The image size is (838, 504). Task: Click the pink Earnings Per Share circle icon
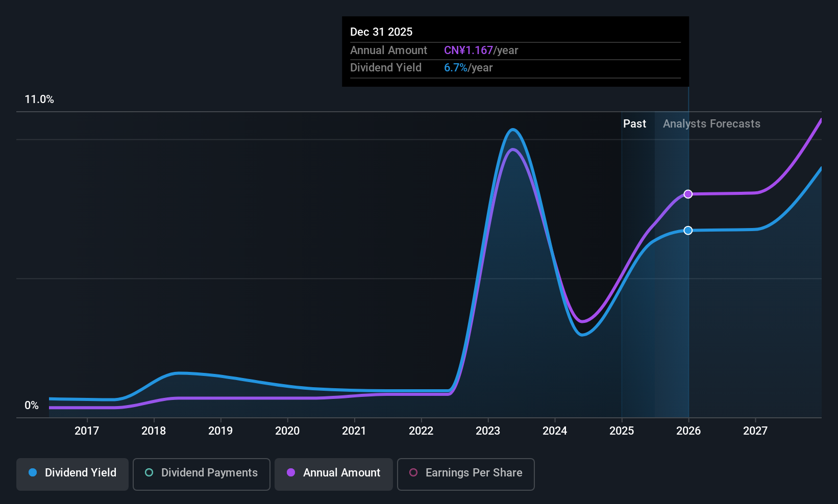tap(413, 472)
